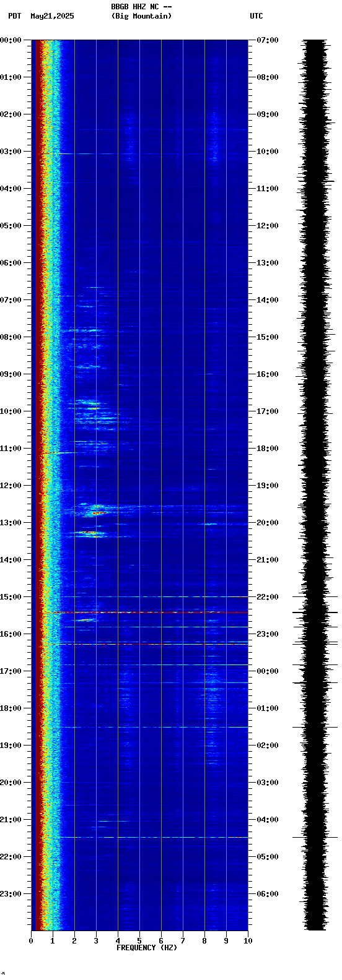Click the 18:00 PDT time label
This screenshot has height=980, width=342.
pyautogui.click(x=11, y=708)
